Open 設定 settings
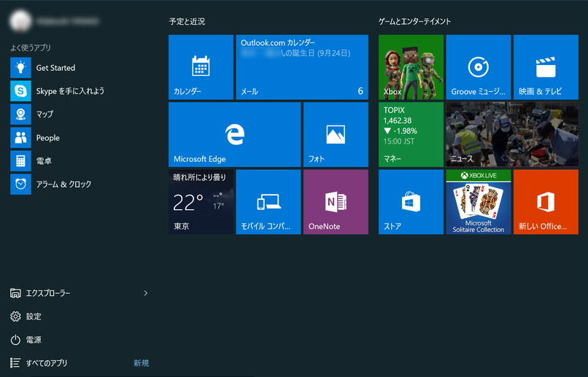Viewport: 588px width, 377px height. pos(26,316)
